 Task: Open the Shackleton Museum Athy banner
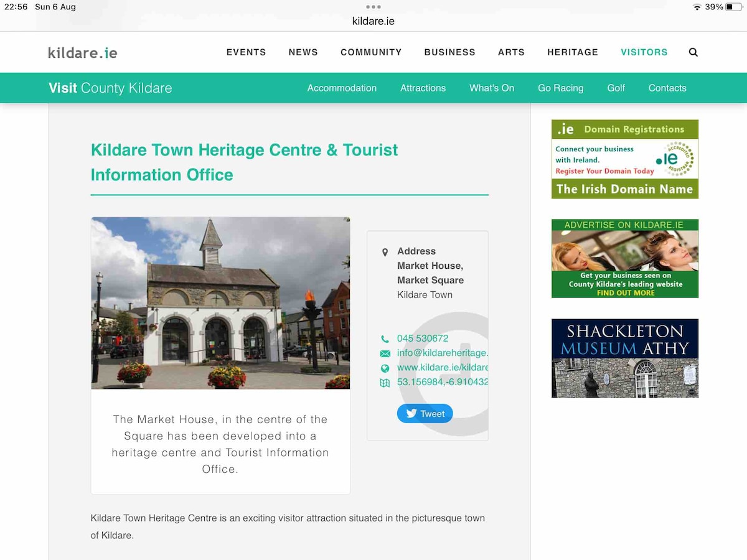point(625,358)
